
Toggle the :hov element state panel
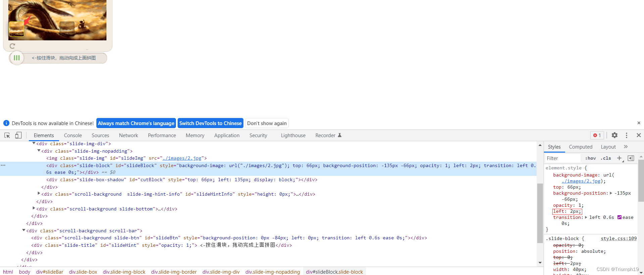(590, 158)
